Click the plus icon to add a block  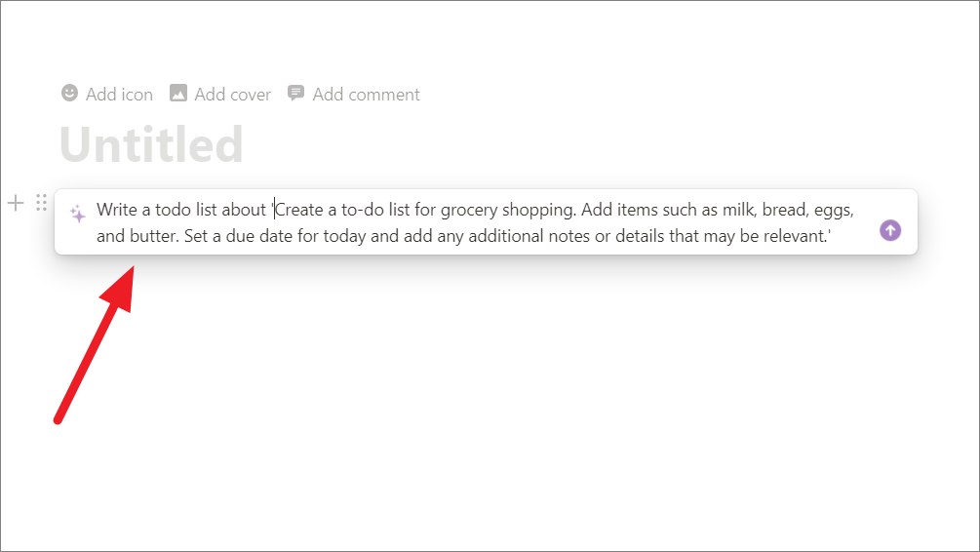coord(16,203)
